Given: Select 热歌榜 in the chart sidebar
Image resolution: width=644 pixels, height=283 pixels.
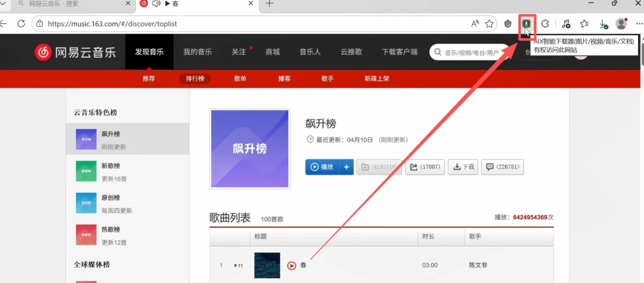Looking at the screenshot, I should pos(128,235).
